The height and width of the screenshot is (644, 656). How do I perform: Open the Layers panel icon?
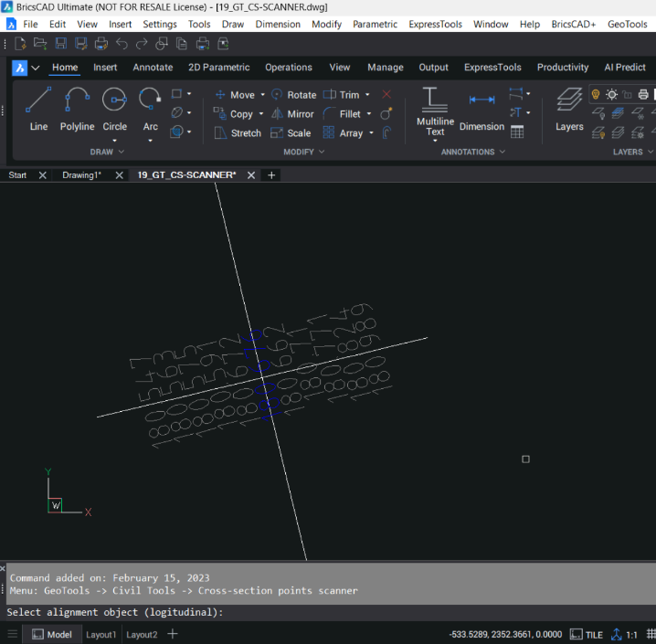point(569,109)
